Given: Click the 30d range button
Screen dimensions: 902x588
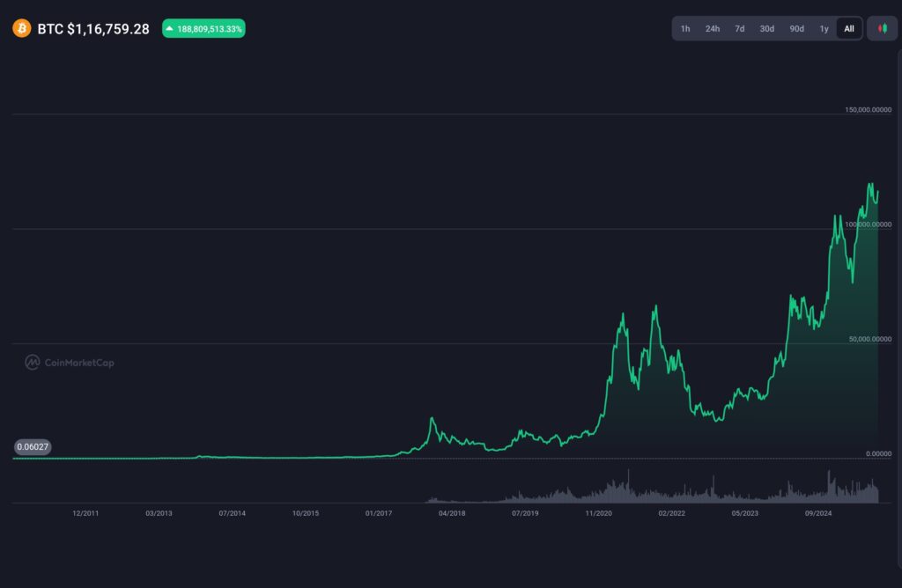Looking at the screenshot, I should click(x=766, y=28).
